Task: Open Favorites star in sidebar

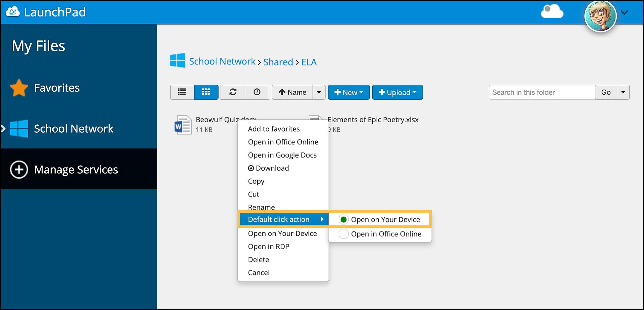Action: (19, 88)
